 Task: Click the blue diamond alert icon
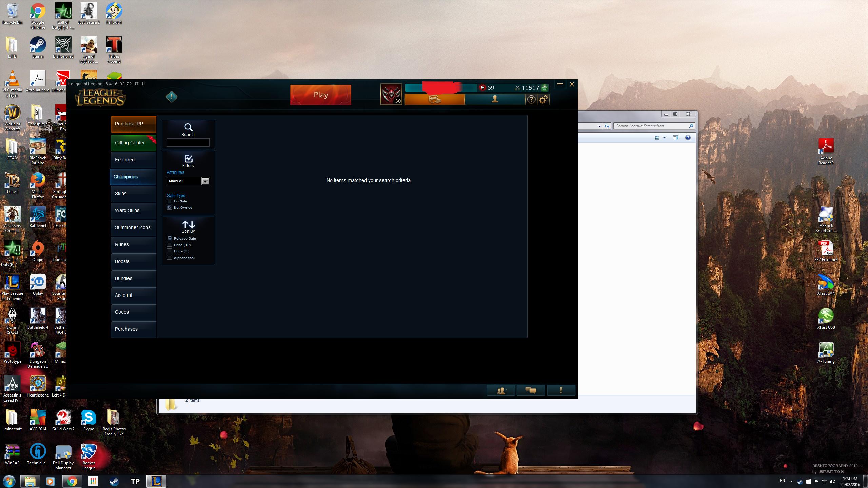pyautogui.click(x=172, y=97)
